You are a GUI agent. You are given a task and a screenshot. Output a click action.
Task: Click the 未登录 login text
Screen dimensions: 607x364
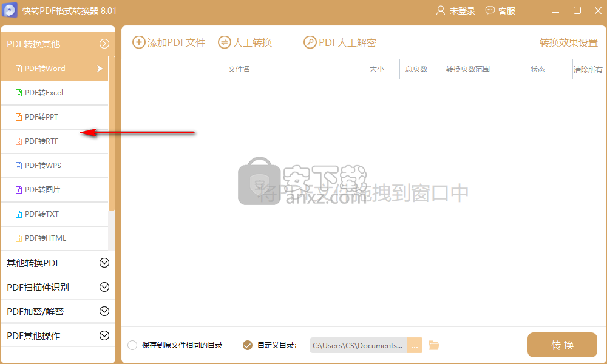[462, 11]
